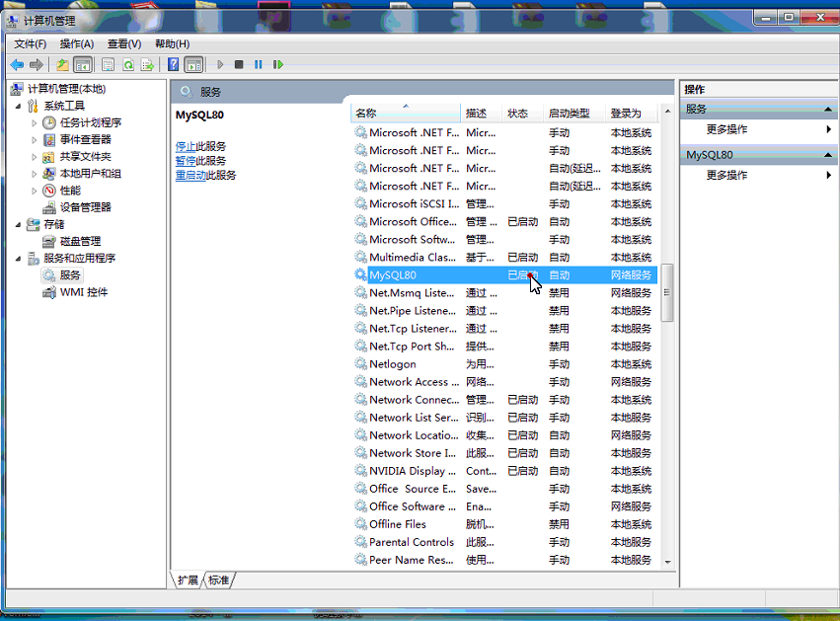Screen dimensions: 840x621
Task: Click the gear icon of Netlogon service
Action: 360,363
